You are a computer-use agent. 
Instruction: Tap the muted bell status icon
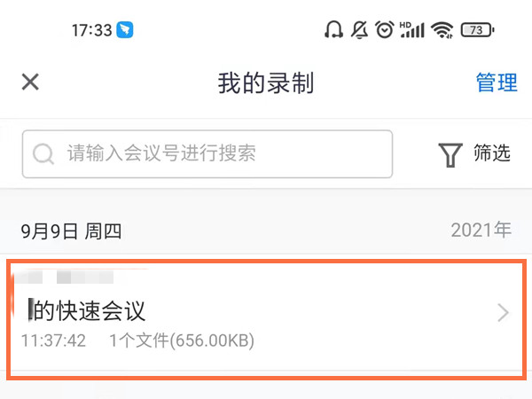click(359, 30)
